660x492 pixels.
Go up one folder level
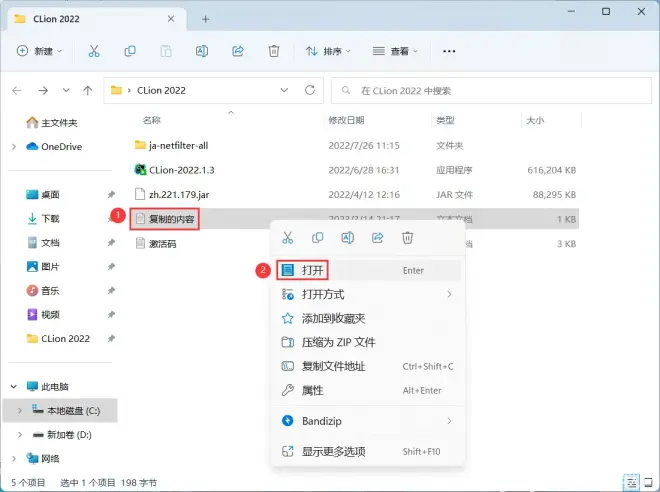[88, 90]
